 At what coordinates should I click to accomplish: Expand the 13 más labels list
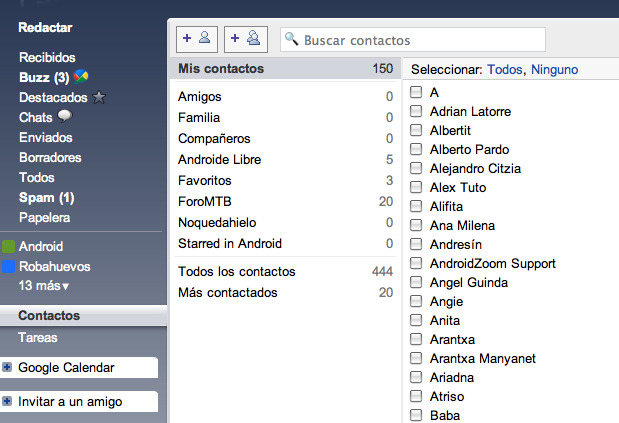pyautogui.click(x=44, y=286)
